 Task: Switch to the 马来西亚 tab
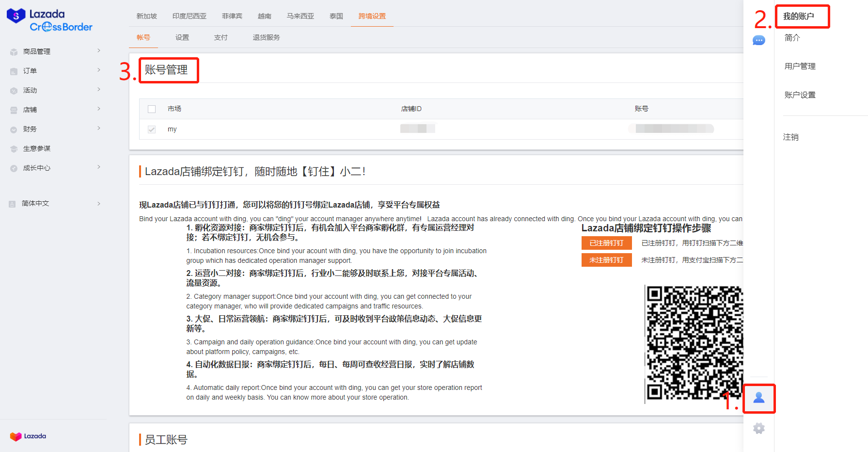(x=300, y=16)
